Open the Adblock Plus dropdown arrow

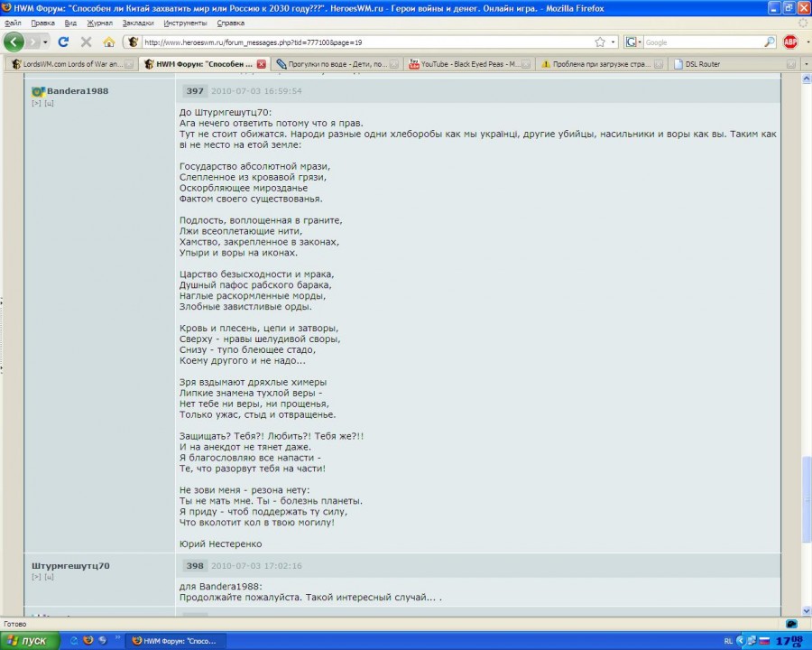point(807,42)
